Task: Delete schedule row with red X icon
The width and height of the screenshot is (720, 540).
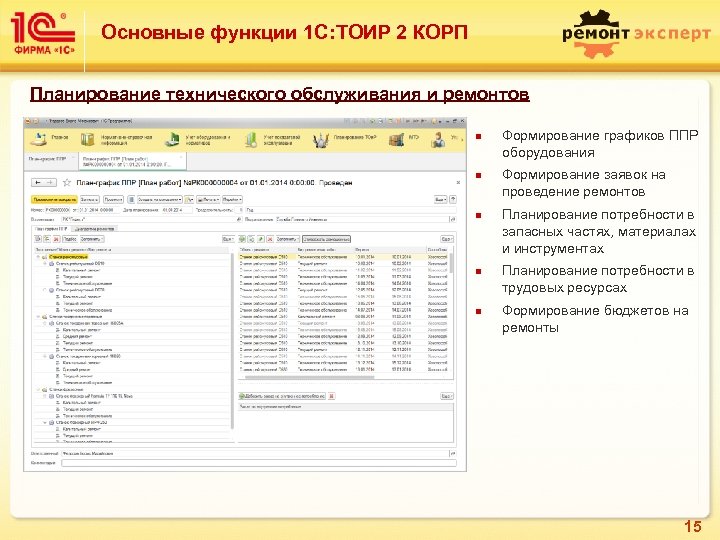Action: [x=270, y=239]
